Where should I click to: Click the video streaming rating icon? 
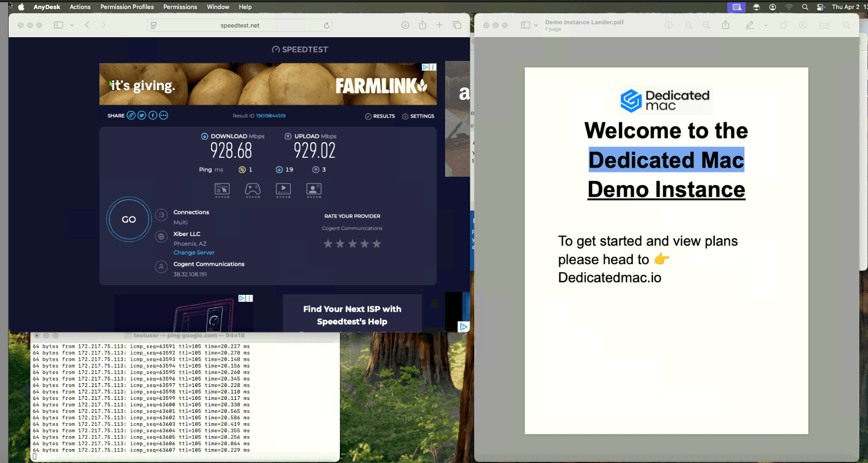283,190
